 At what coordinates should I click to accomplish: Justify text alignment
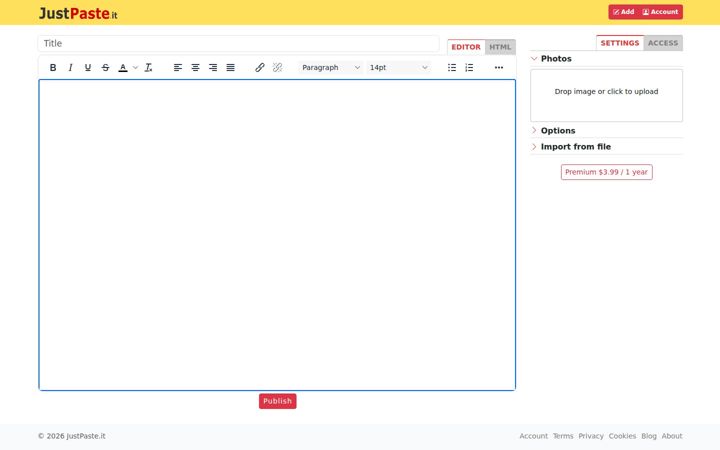(x=231, y=68)
